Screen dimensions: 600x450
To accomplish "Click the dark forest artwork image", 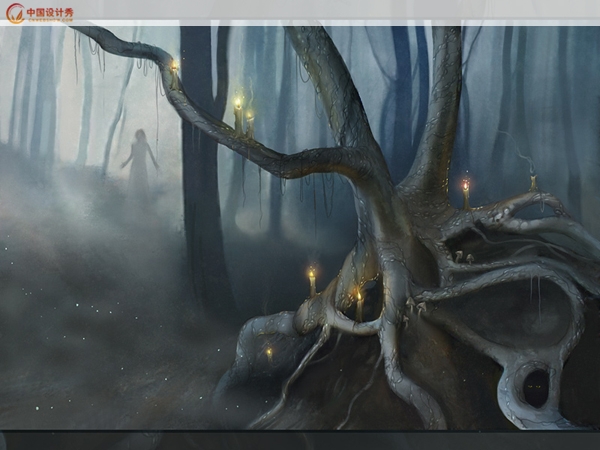I will [x=300, y=228].
